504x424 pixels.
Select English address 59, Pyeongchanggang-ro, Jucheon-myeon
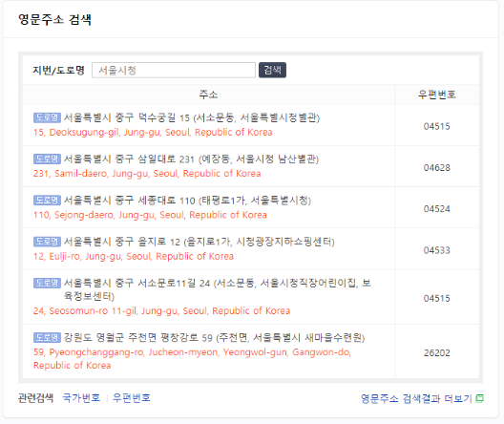tap(192, 359)
